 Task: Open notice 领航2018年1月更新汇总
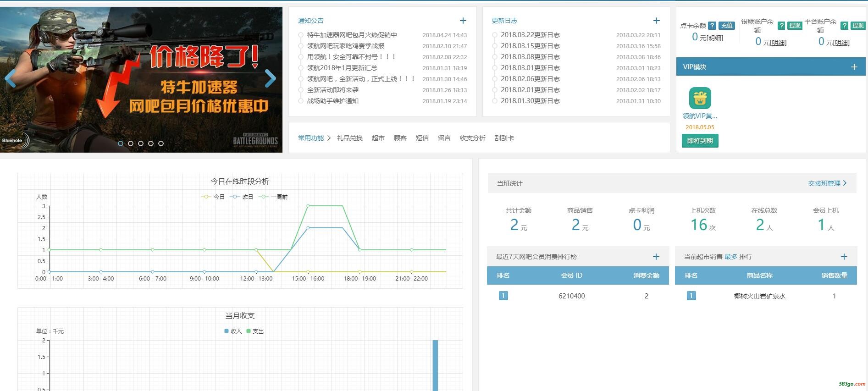pos(342,68)
